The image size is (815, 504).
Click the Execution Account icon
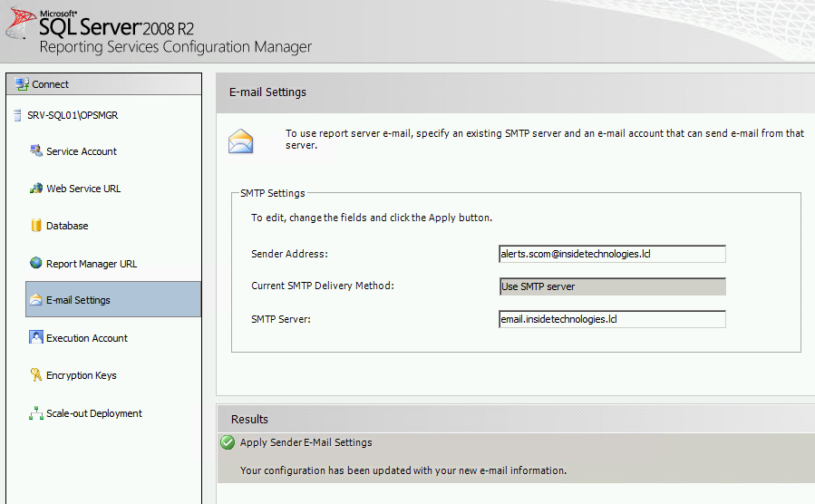click(x=36, y=338)
